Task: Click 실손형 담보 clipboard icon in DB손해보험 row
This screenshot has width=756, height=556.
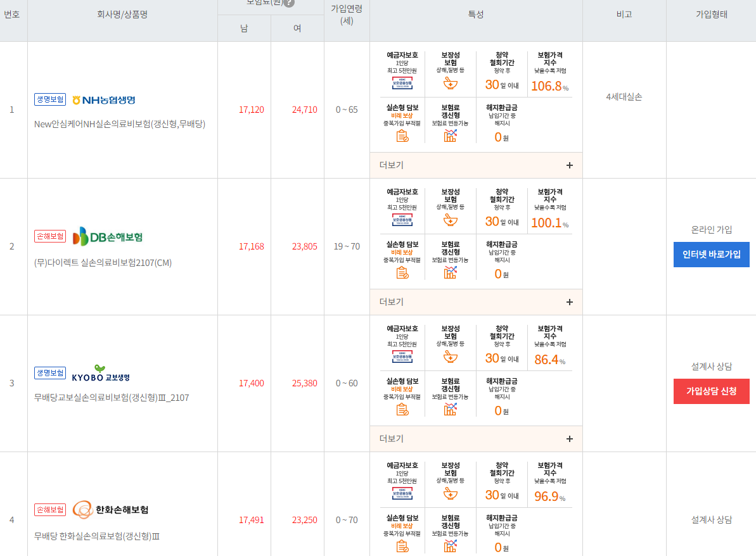Action: (x=402, y=273)
